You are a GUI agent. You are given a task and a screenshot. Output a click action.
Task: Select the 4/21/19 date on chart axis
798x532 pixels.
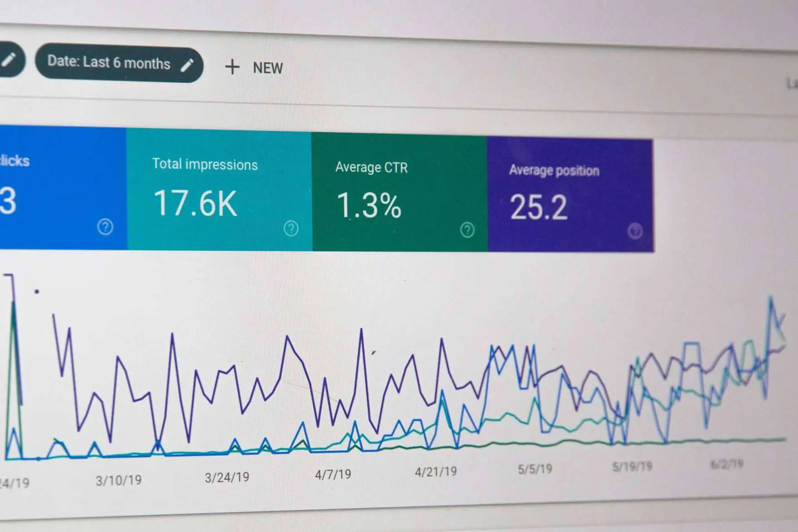[436, 472]
